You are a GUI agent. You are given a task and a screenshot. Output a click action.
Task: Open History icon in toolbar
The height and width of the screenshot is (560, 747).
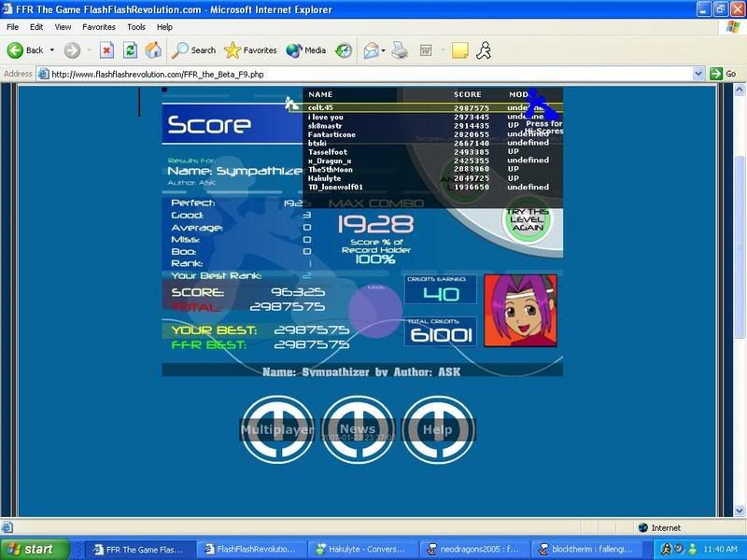pyautogui.click(x=344, y=50)
